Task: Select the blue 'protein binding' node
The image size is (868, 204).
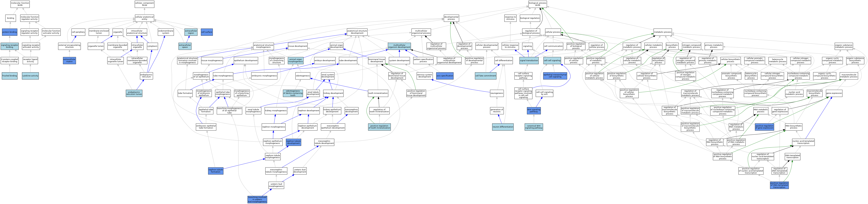Action: [x=9, y=32]
